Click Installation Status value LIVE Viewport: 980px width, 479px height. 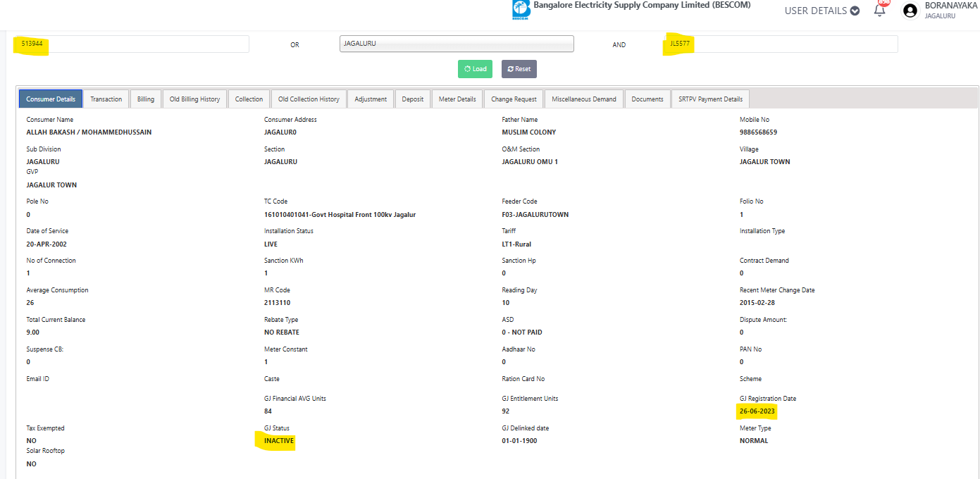pyautogui.click(x=271, y=244)
